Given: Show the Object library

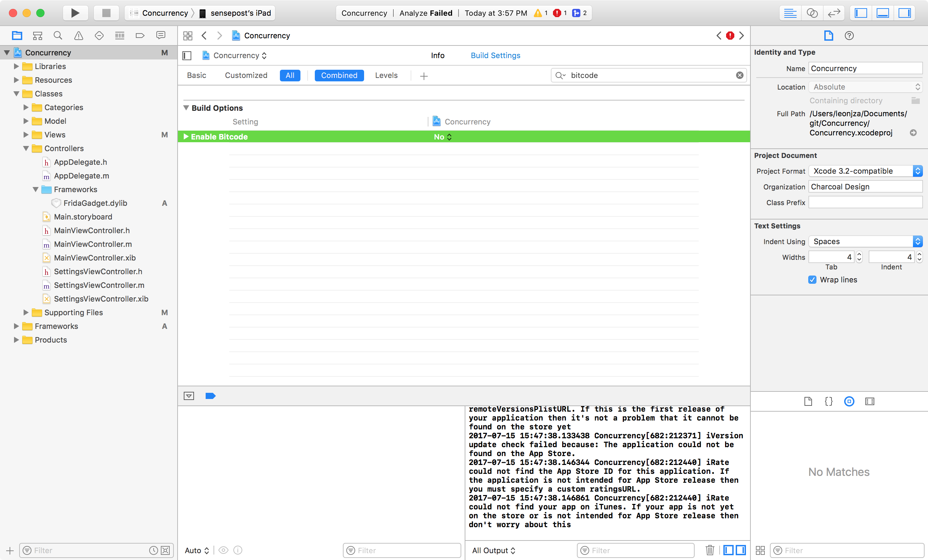Looking at the screenshot, I should 849,401.
